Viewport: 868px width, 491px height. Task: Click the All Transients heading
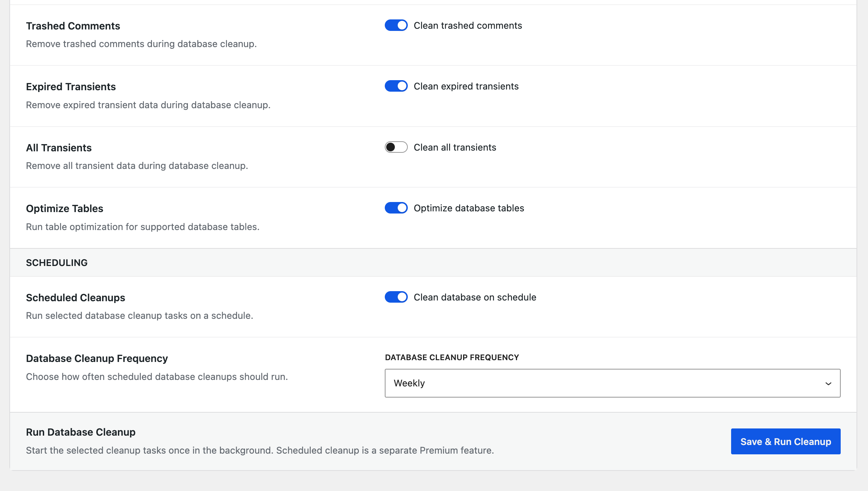click(x=59, y=148)
